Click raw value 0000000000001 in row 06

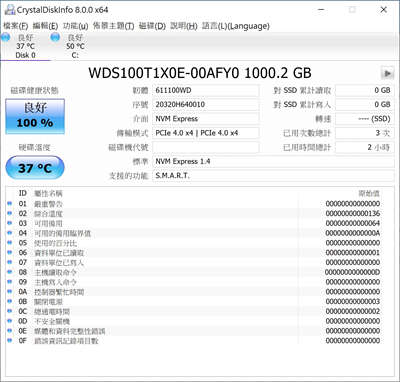click(353, 252)
